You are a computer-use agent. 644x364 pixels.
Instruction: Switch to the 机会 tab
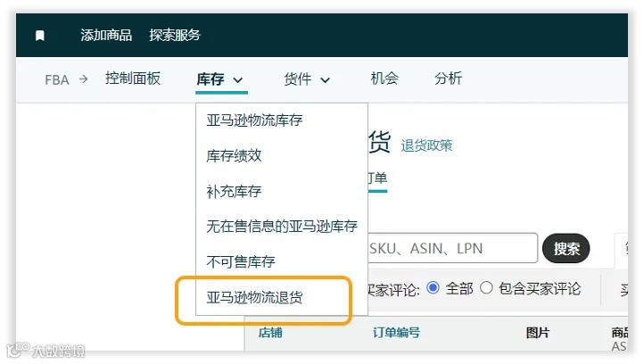[384, 78]
